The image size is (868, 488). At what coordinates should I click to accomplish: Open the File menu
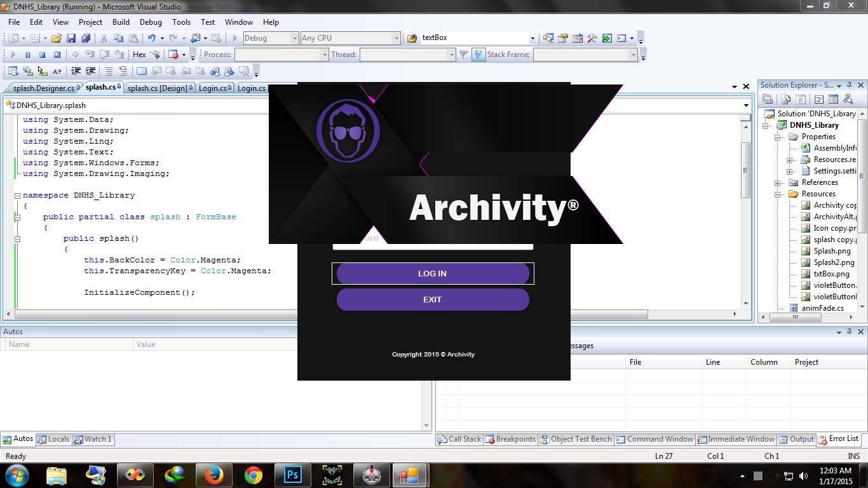pyautogui.click(x=14, y=22)
